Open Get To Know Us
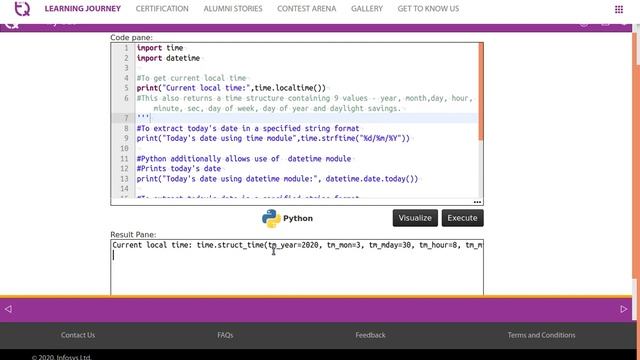The image size is (640, 360). (428, 9)
